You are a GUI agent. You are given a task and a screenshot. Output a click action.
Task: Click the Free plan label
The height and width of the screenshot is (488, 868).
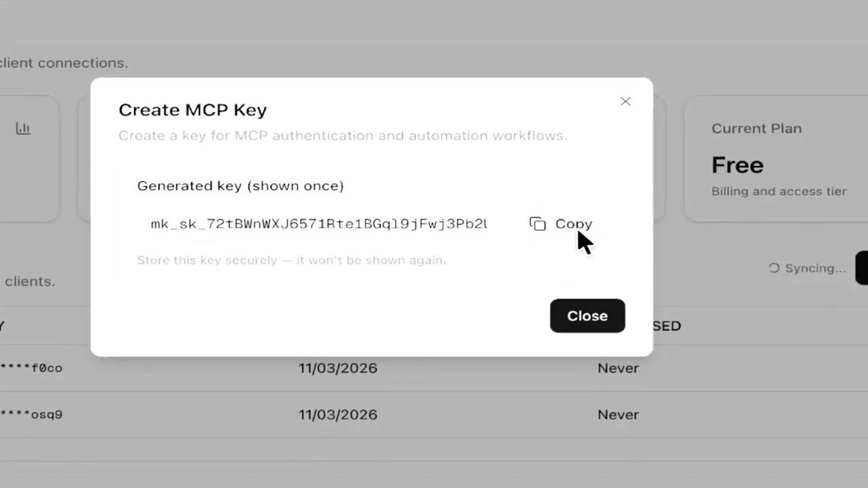click(737, 165)
